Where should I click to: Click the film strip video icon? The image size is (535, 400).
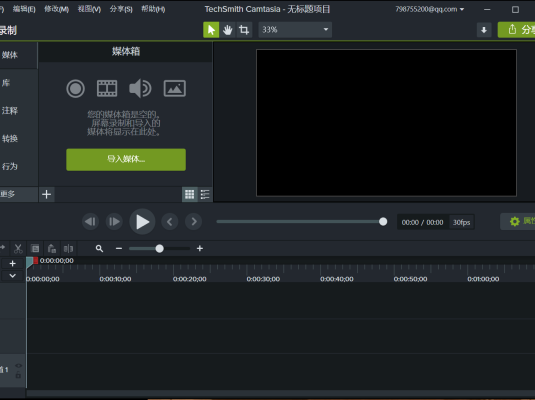tap(107, 89)
